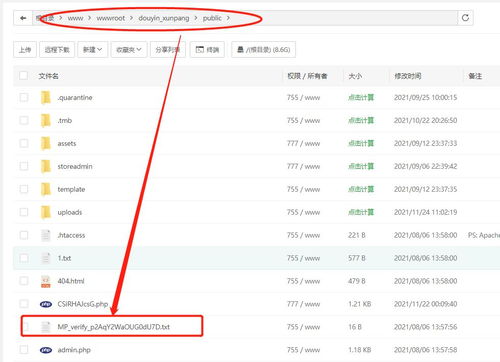Click the file icon beside 1.txt
500x362 pixels.
(x=46, y=258)
